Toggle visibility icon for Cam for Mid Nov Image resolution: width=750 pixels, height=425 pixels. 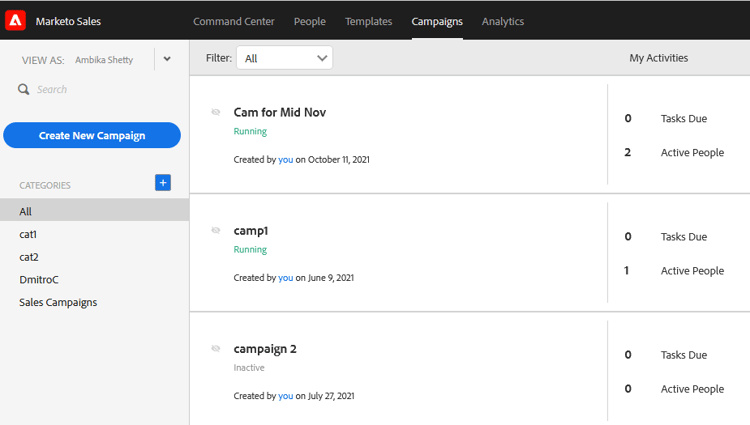tap(216, 112)
